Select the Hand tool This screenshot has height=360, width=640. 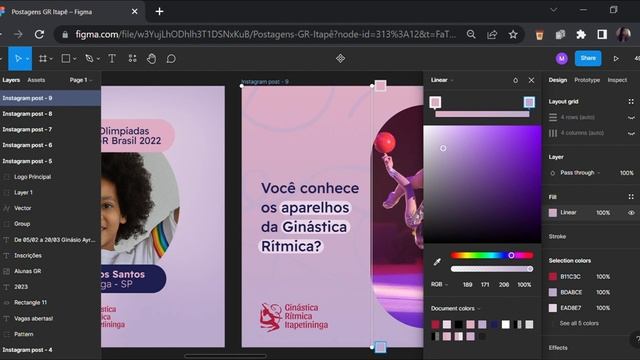[151, 59]
